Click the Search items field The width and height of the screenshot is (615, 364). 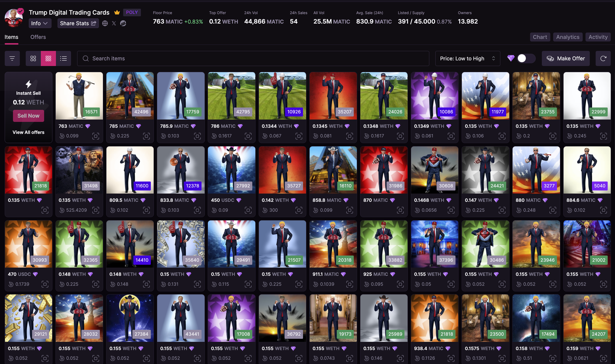click(x=253, y=58)
